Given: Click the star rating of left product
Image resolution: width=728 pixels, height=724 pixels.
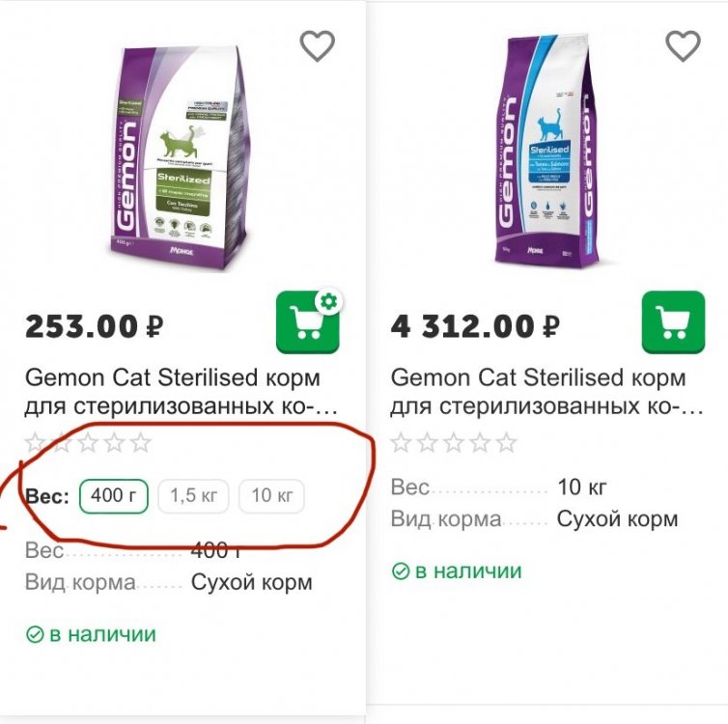Looking at the screenshot, I should click(x=88, y=443).
